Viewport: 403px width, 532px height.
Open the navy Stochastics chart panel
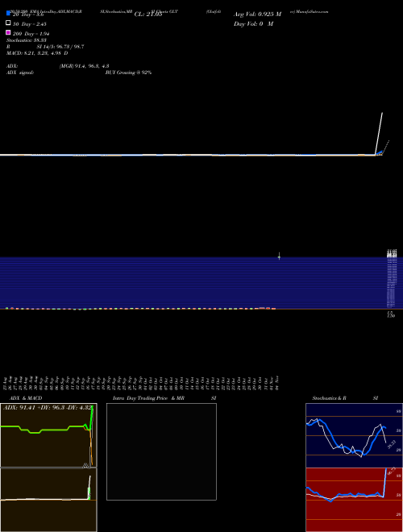[x=354, y=435]
